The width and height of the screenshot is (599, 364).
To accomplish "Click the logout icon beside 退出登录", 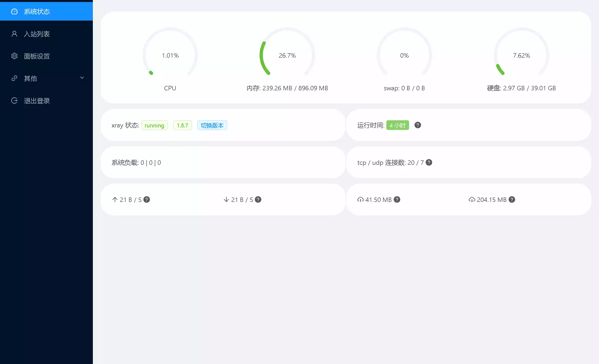I will [14, 101].
